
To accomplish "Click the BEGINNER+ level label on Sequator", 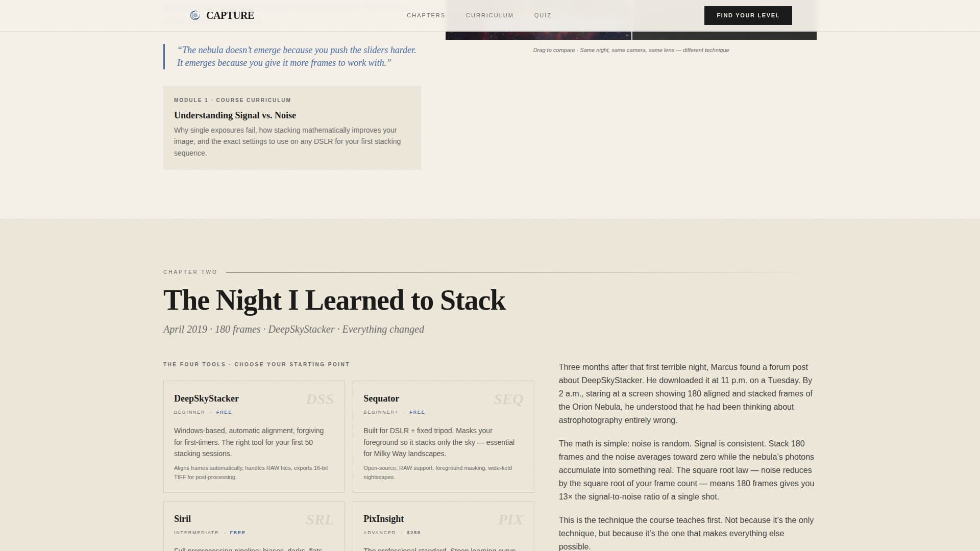I will click(x=381, y=412).
